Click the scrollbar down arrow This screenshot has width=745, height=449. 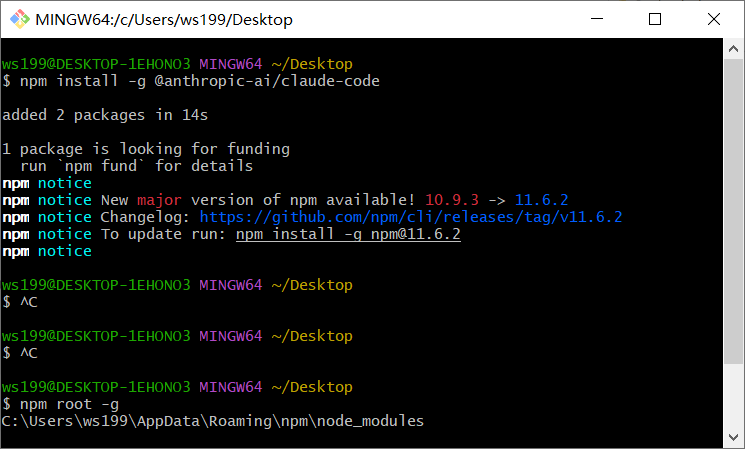point(734,437)
